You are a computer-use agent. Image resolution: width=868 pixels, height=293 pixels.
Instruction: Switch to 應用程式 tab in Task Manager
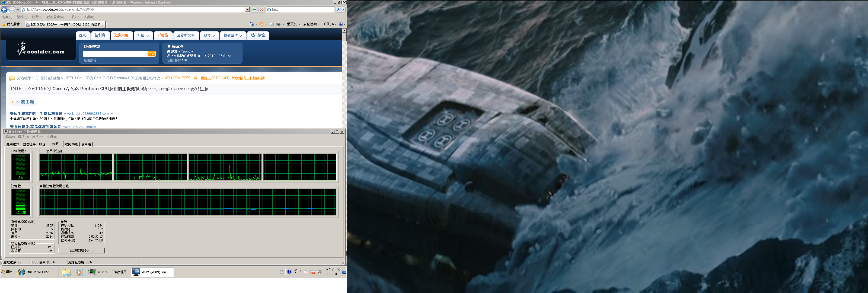(13, 144)
